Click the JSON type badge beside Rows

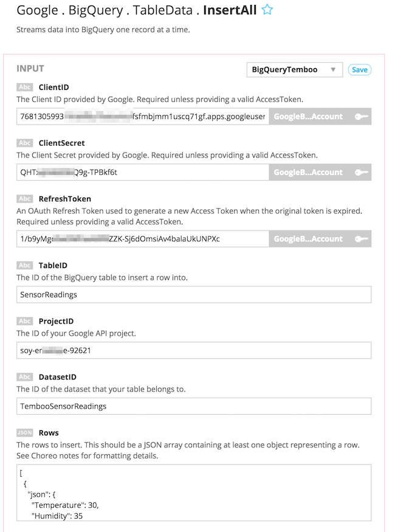tap(24, 433)
